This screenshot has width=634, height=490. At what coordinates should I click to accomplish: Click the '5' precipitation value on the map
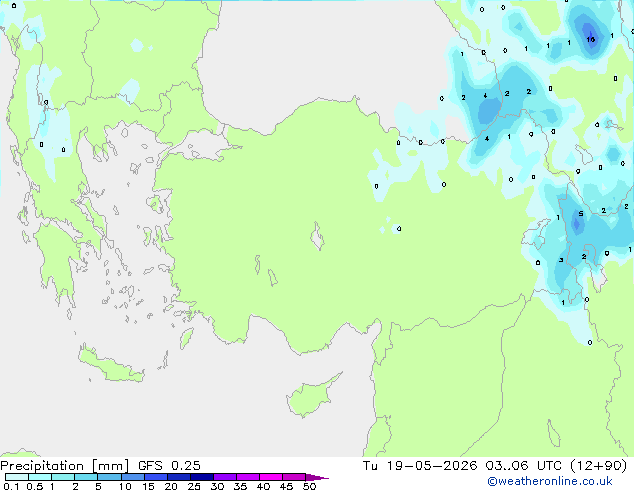pyautogui.click(x=581, y=213)
